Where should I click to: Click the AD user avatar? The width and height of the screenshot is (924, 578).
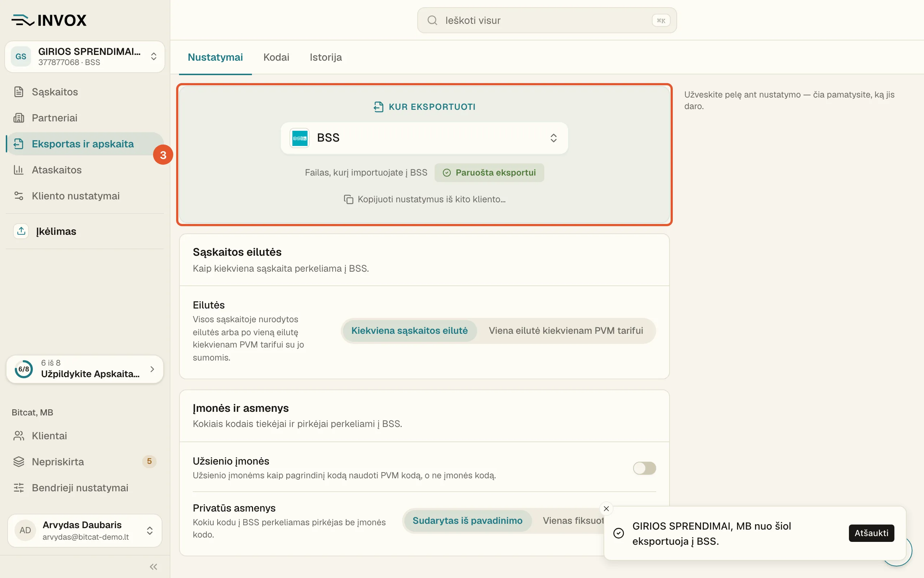click(x=25, y=530)
